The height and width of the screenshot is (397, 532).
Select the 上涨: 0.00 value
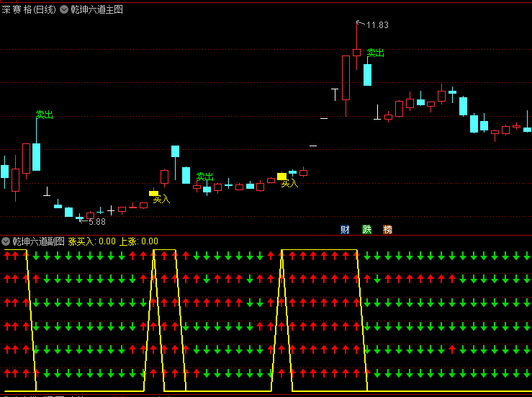(x=139, y=241)
